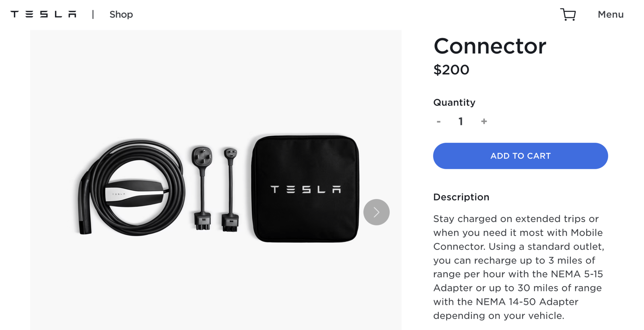
Task: Open the shopping cart
Action: (569, 14)
